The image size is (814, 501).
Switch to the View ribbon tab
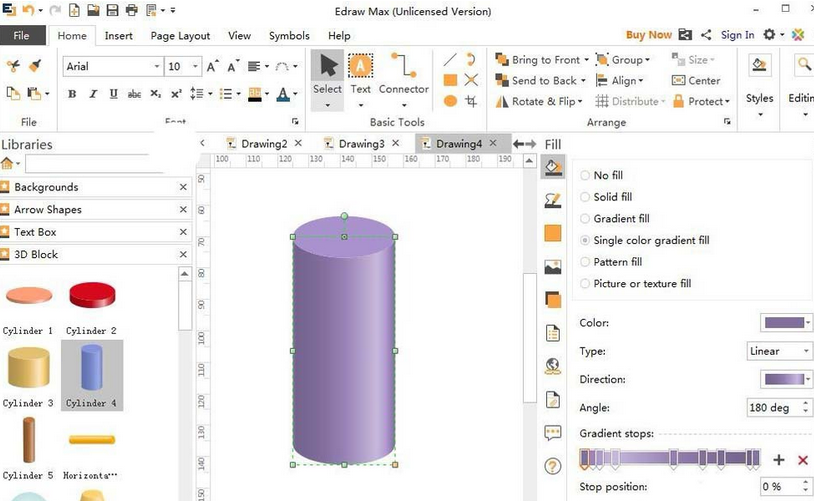[x=239, y=36]
